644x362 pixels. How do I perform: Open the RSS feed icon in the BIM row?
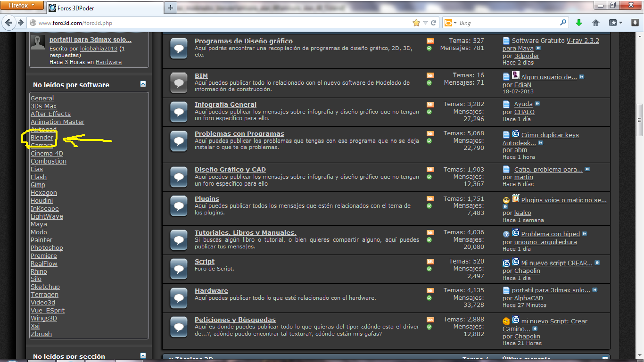430,75
